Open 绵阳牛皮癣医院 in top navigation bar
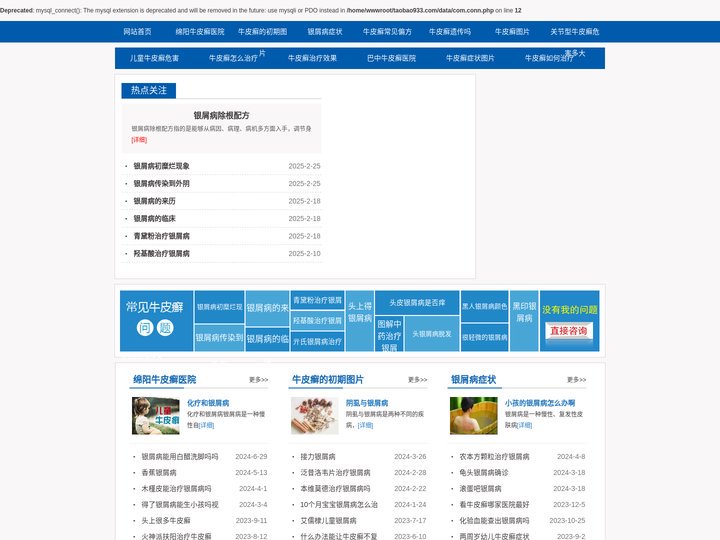 pos(200,32)
